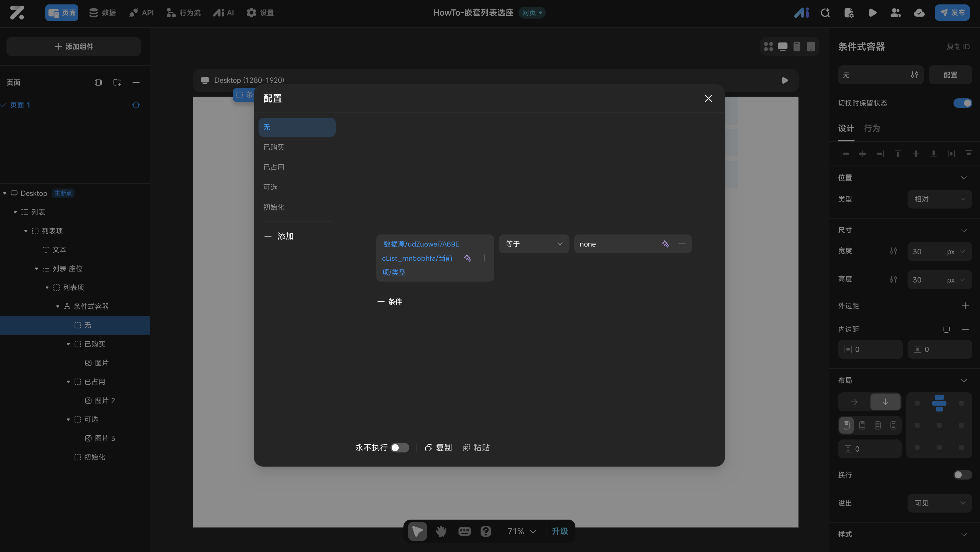This screenshot has width=980, height=552.
Task: Click the collaborators people icon
Action: pyautogui.click(x=895, y=13)
